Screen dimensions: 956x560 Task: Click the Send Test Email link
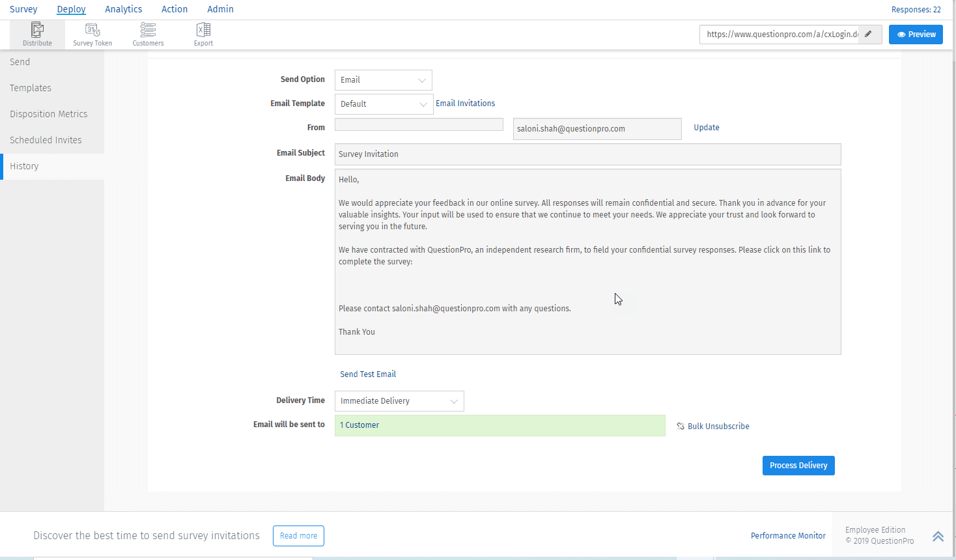(368, 374)
